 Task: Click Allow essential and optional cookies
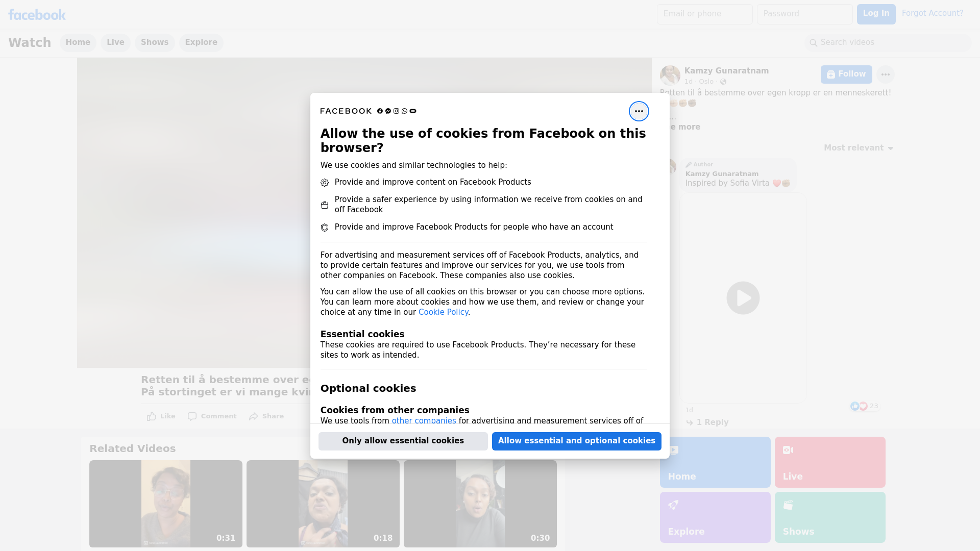tap(576, 441)
